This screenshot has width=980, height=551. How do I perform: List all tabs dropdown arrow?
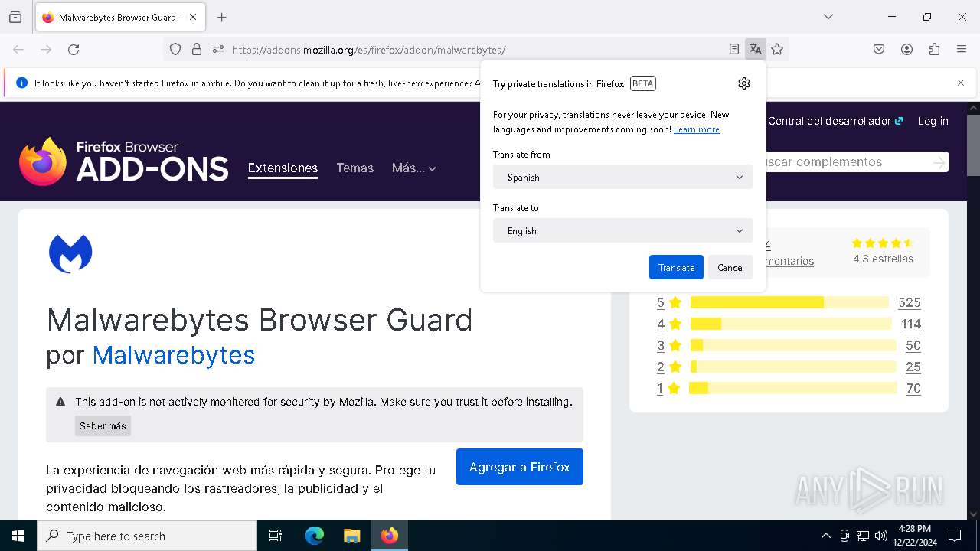[828, 17]
